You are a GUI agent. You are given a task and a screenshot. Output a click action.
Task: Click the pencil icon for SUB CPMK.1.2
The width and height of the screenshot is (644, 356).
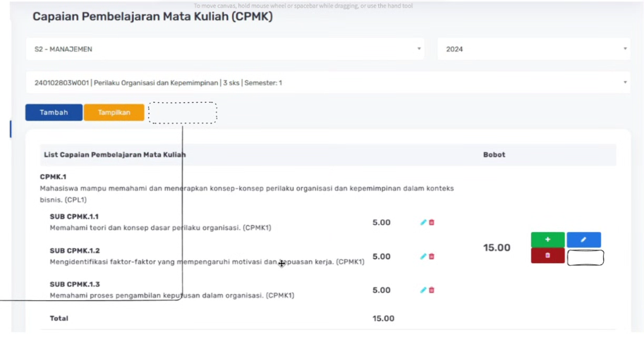[x=423, y=256]
